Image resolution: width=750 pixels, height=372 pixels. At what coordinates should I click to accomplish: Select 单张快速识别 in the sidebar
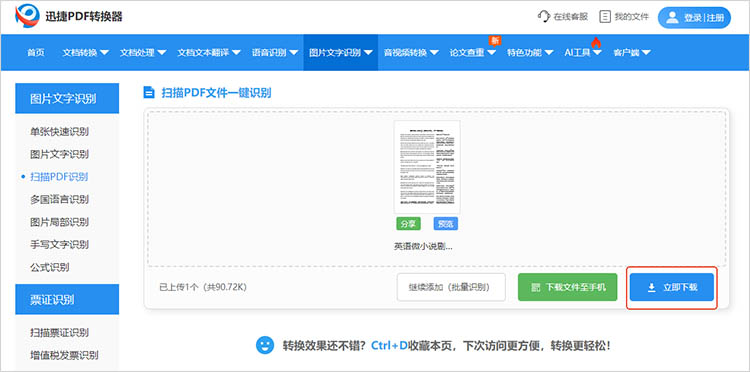click(x=59, y=131)
